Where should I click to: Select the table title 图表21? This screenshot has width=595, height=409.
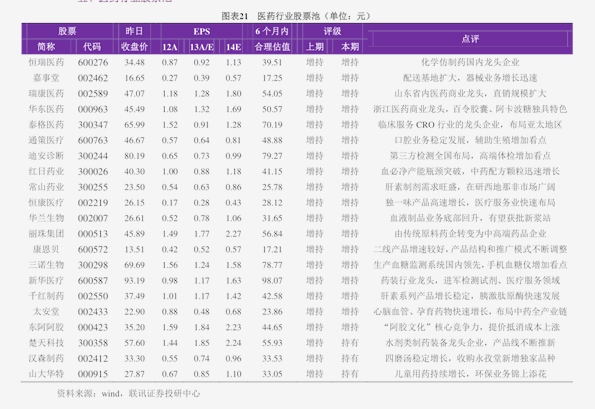tap(235, 16)
